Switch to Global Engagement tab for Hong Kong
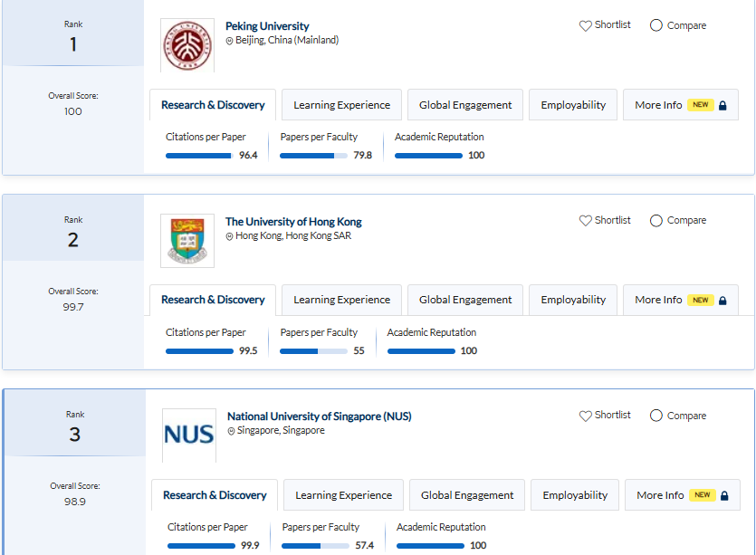 click(x=465, y=300)
